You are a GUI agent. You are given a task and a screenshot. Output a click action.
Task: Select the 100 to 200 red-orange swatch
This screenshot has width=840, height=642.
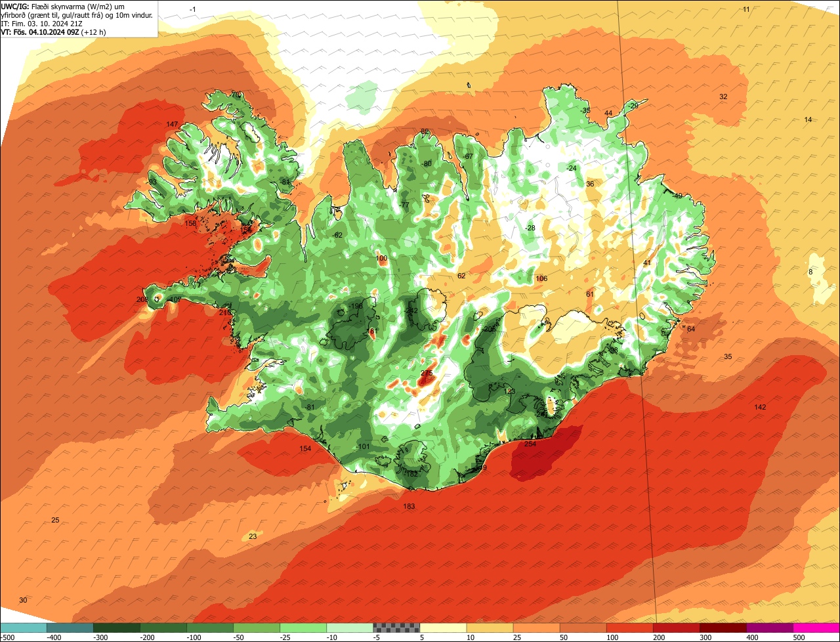click(629, 628)
